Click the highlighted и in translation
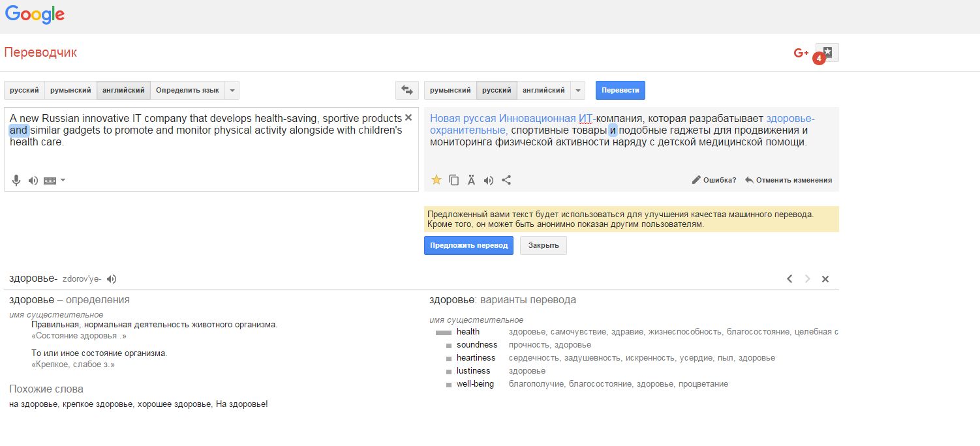The width and height of the screenshot is (980, 446). click(x=612, y=130)
